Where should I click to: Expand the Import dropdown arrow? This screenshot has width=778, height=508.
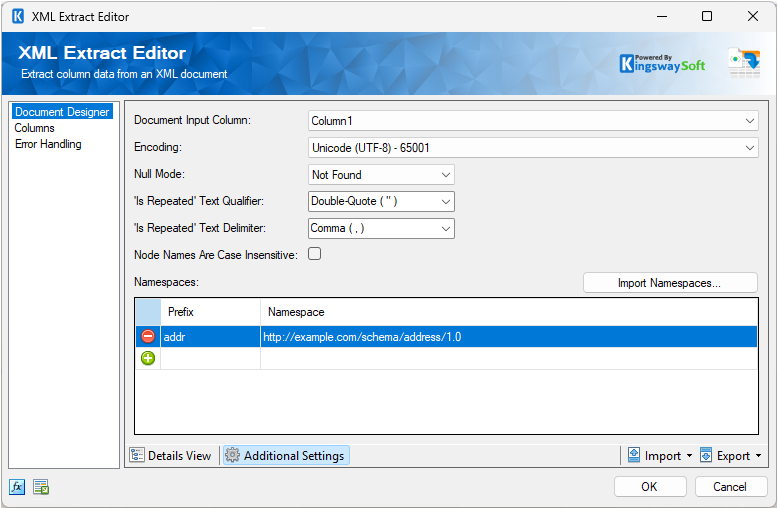click(689, 455)
